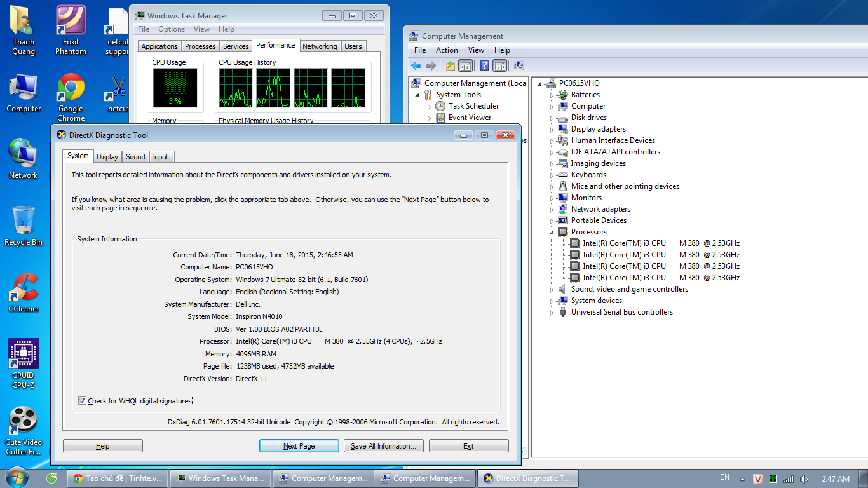Click the Batteries device icon
This screenshot has width=868, height=488.
562,95
